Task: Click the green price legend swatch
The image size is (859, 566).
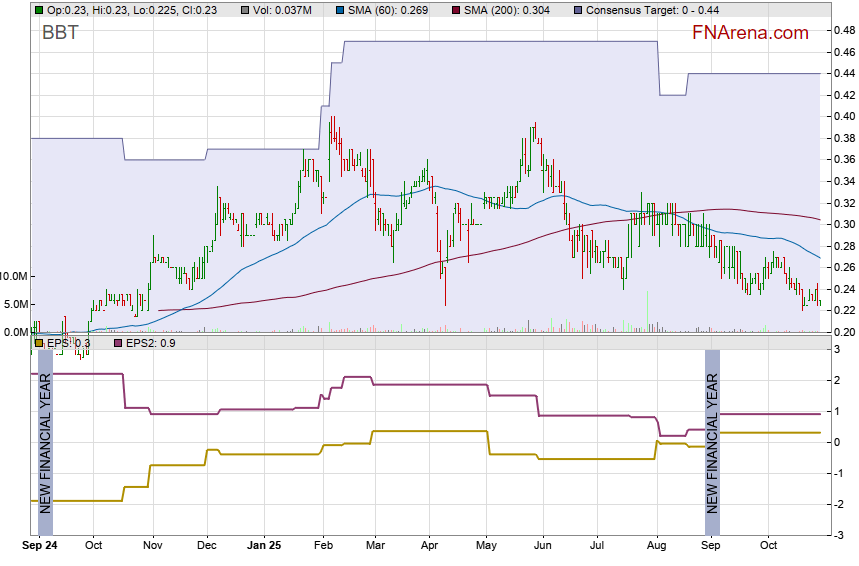Action: point(39,9)
